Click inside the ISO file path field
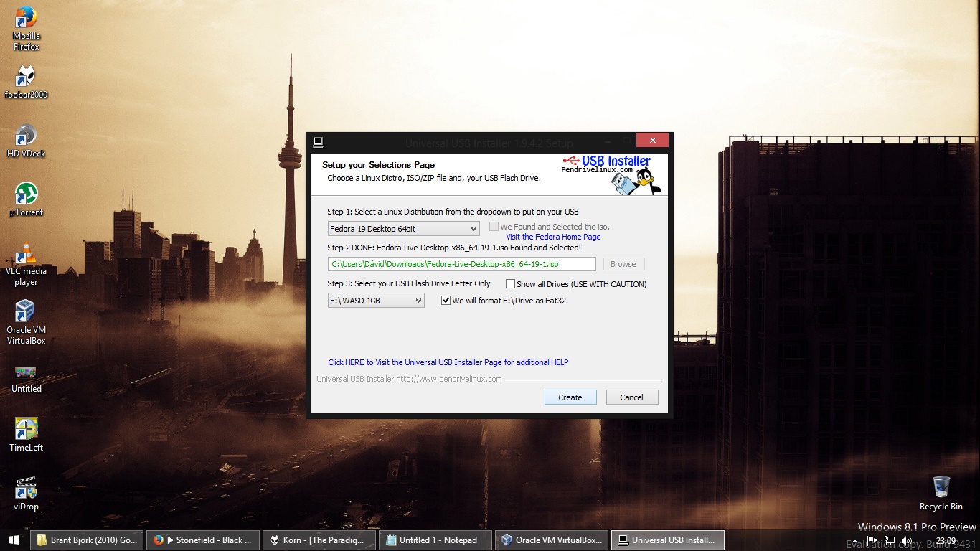This screenshot has width=980, height=551. pyautogui.click(x=462, y=264)
